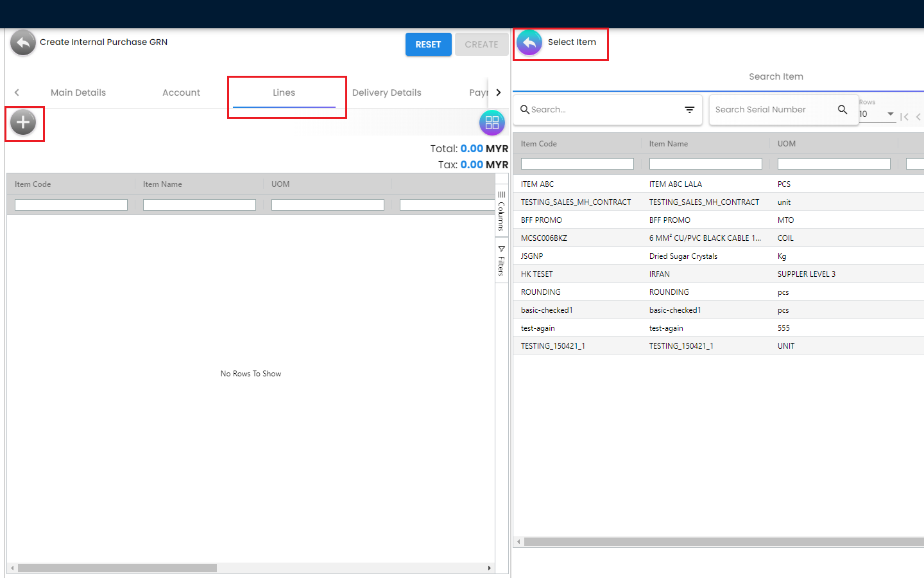Open the Rows per page dropdown
The width and height of the screenshot is (924, 578).
click(x=877, y=114)
